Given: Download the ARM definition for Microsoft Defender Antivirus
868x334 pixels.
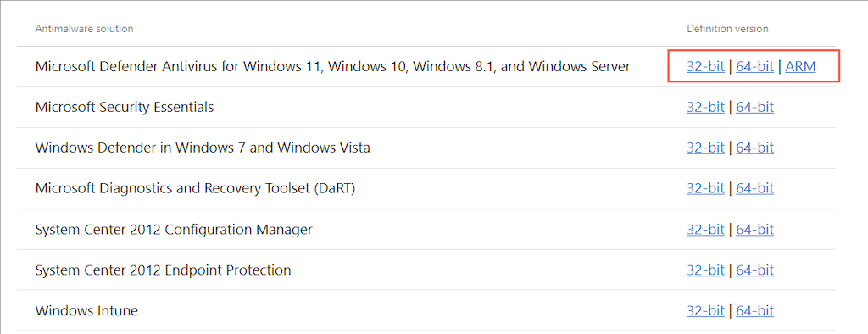Looking at the screenshot, I should point(800,66).
